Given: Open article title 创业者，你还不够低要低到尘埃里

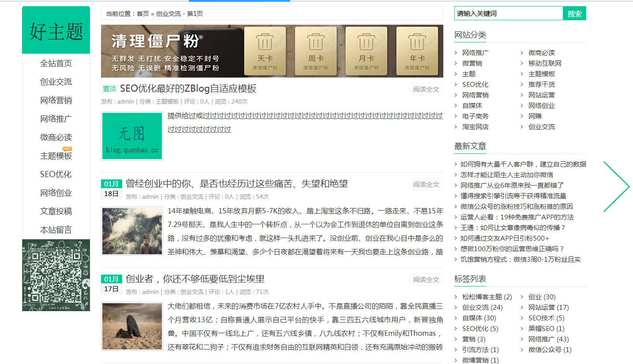Looking at the screenshot, I should point(195,279).
